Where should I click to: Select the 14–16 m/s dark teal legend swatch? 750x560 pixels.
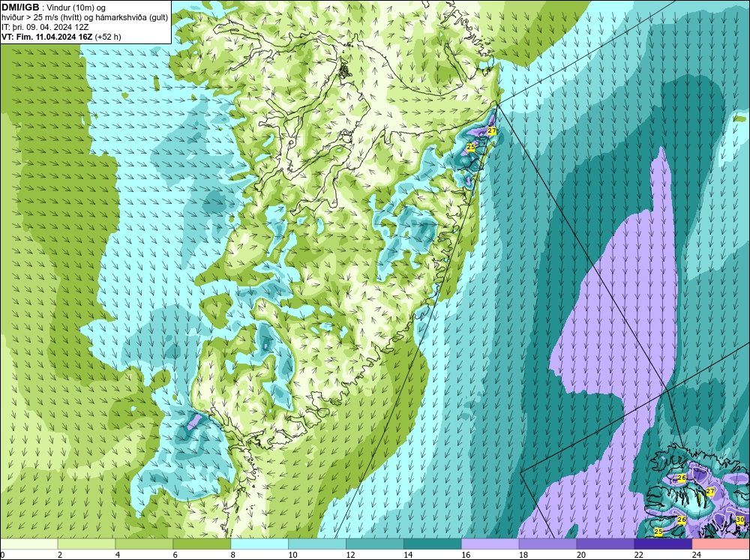(x=433, y=544)
